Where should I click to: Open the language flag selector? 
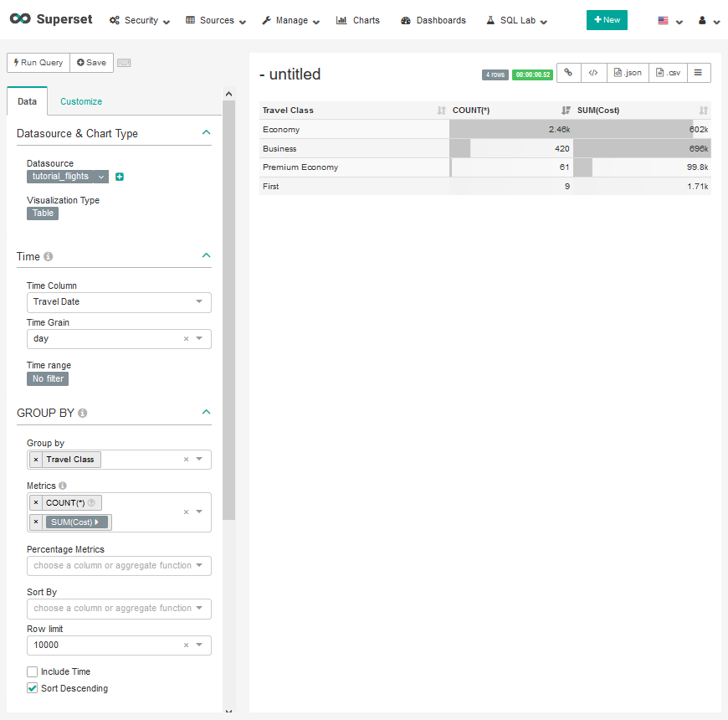tap(669, 20)
